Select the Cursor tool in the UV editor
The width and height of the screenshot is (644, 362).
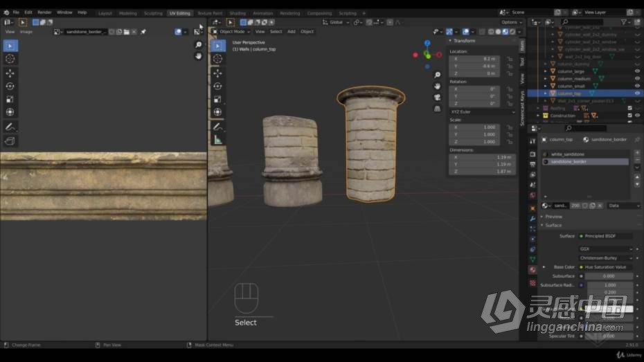click(10, 59)
